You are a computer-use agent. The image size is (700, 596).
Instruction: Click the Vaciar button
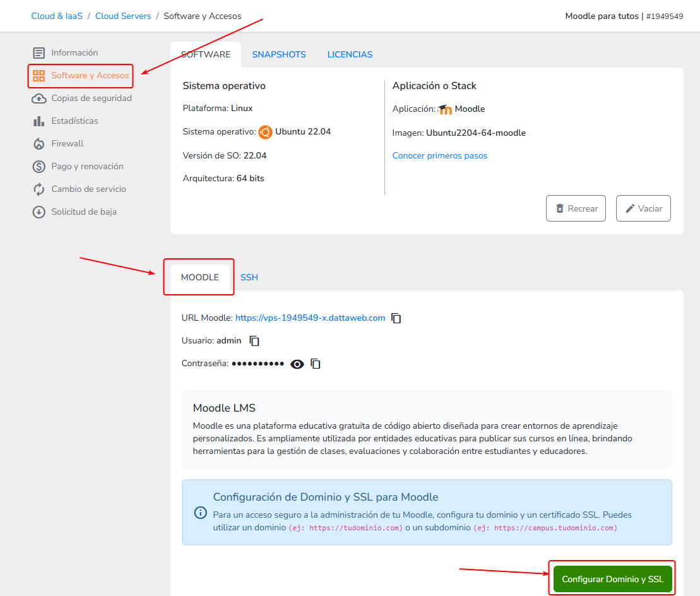point(643,208)
